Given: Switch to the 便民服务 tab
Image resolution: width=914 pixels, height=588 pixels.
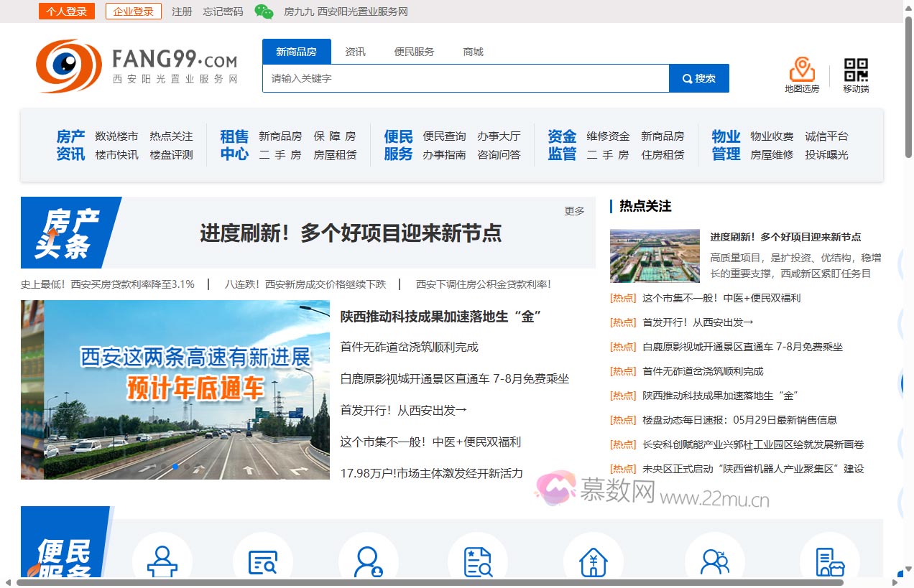Looking at the screenshot, I should pyautogui.click(x=413, y=51).
